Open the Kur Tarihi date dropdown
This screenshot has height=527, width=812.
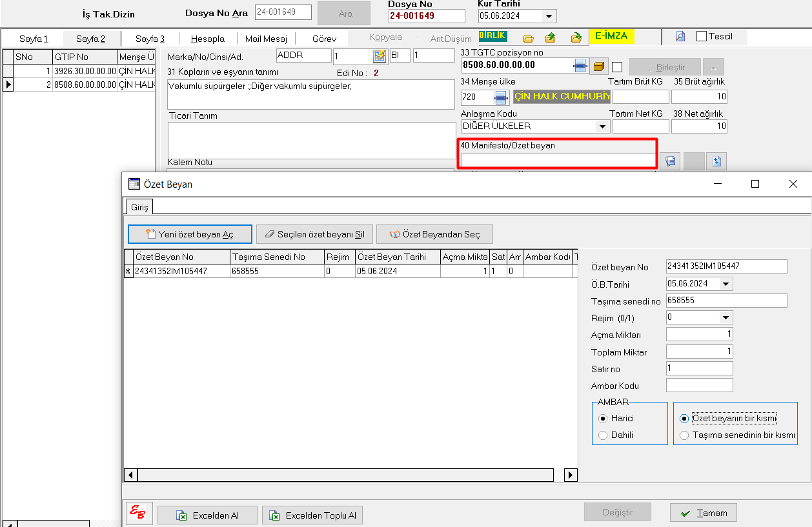tap(549, 16)
